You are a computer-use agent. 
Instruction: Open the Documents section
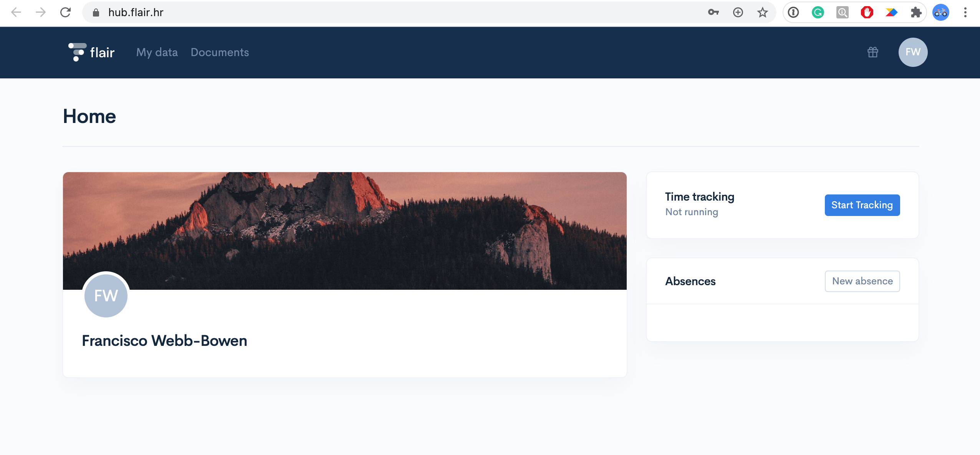pos(220,52)
